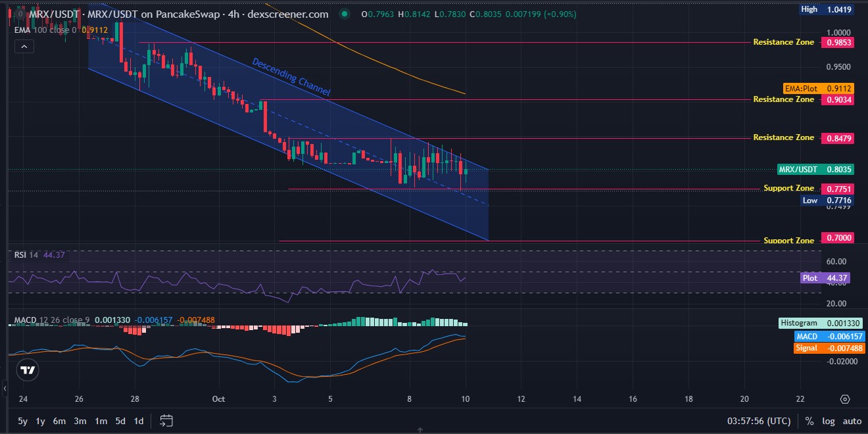Click the Low 0.7716 axis label

click(x=827, y=200)
